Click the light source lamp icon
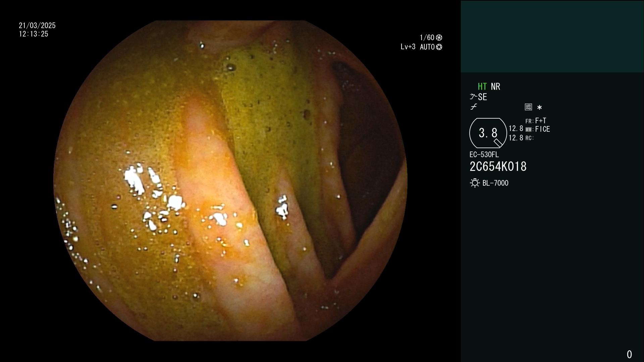The image size is (644, 362). pyautogui.click(x=475, y=183)
